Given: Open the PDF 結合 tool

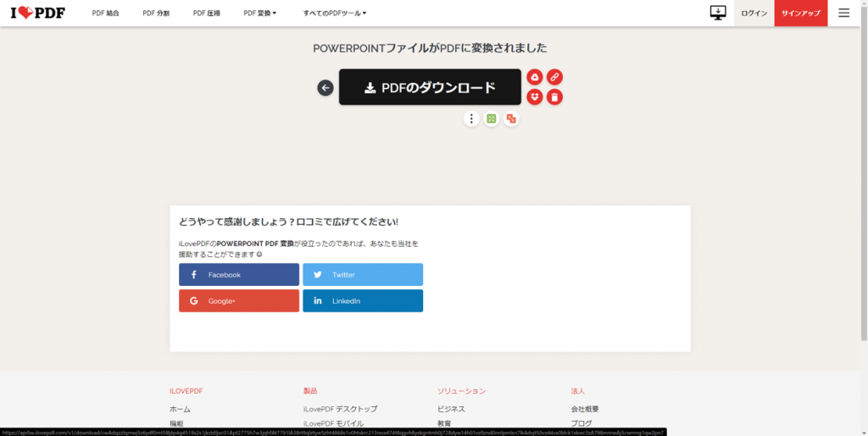Looking at the screenshot, I should click(105, 14).
